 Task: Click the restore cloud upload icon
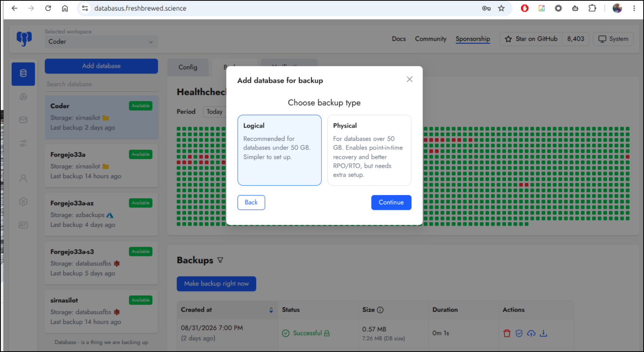coord(531,333)
